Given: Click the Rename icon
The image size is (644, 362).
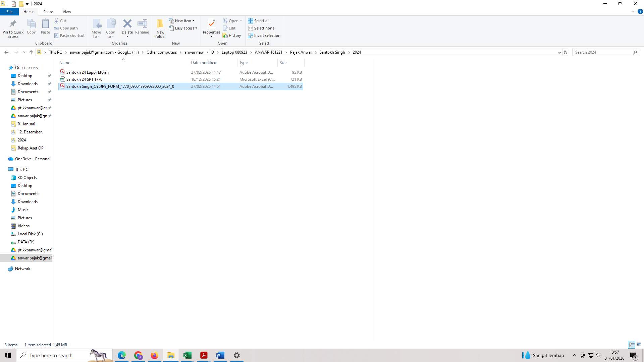Looking at the screenshot, I should click(142, 27).
